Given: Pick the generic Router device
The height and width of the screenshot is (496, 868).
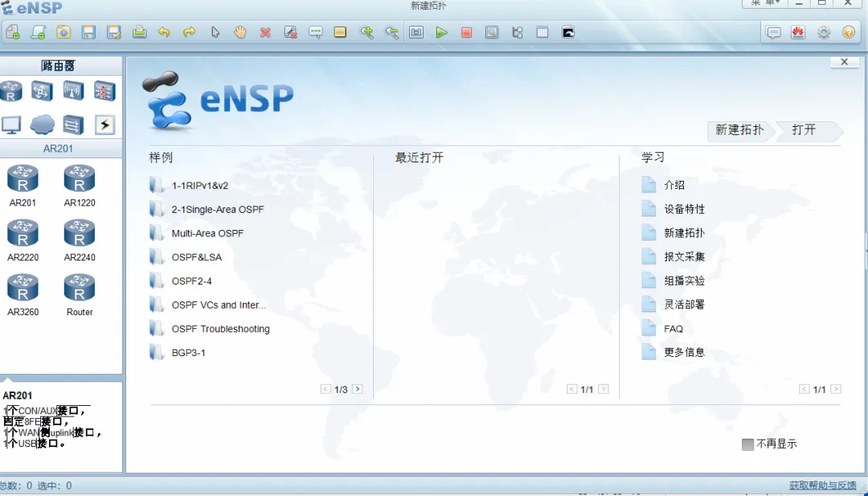Looking at the screenshot, I should (x=79, y=295).
